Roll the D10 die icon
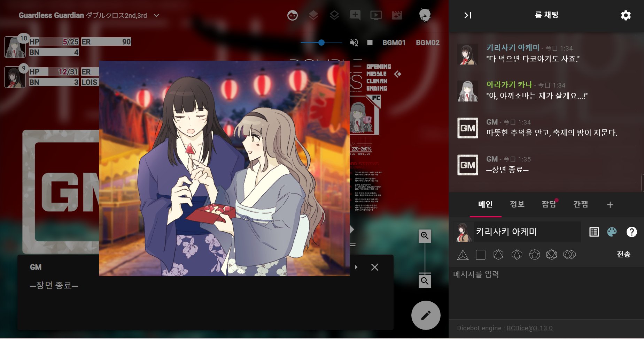Image resolution: width=644 pixels, height=339 pixels. point(517,255)
